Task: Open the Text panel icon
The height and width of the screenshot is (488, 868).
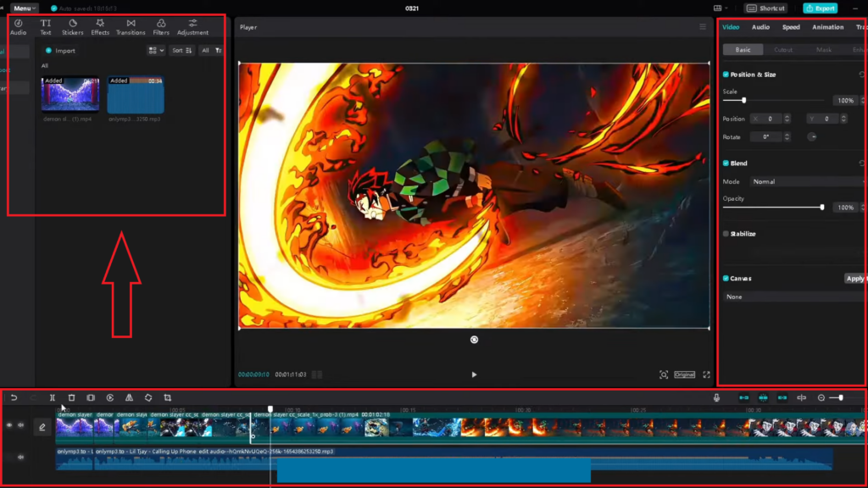Action: click(46, 26)
